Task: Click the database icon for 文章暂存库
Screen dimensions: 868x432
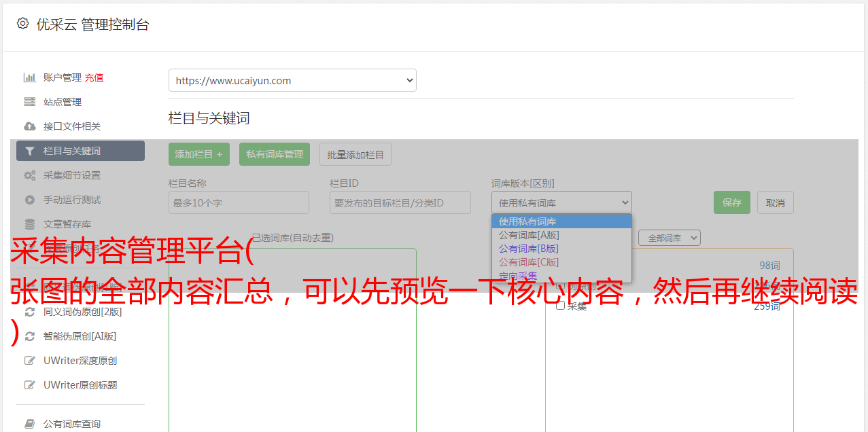Action: [x=30, y=224]
